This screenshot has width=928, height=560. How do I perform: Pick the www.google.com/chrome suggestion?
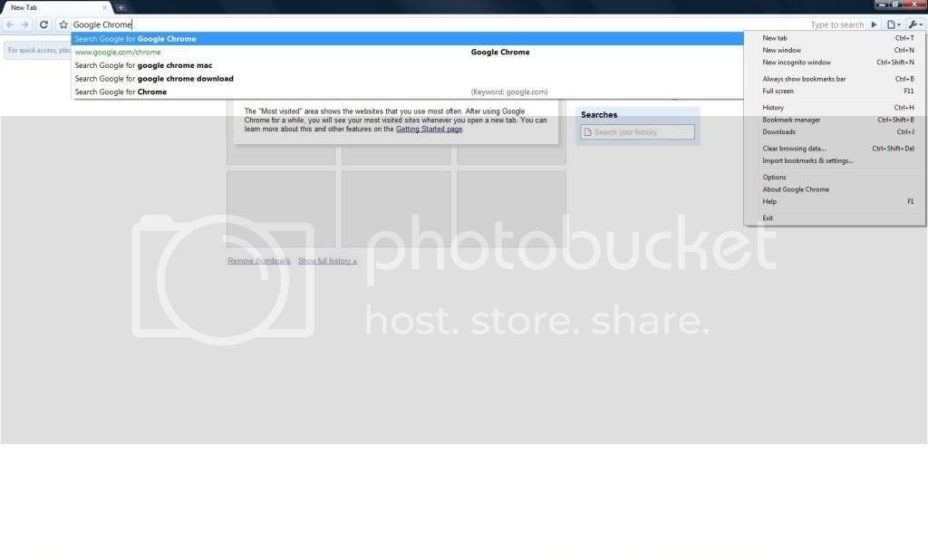(x=118, y=53)
